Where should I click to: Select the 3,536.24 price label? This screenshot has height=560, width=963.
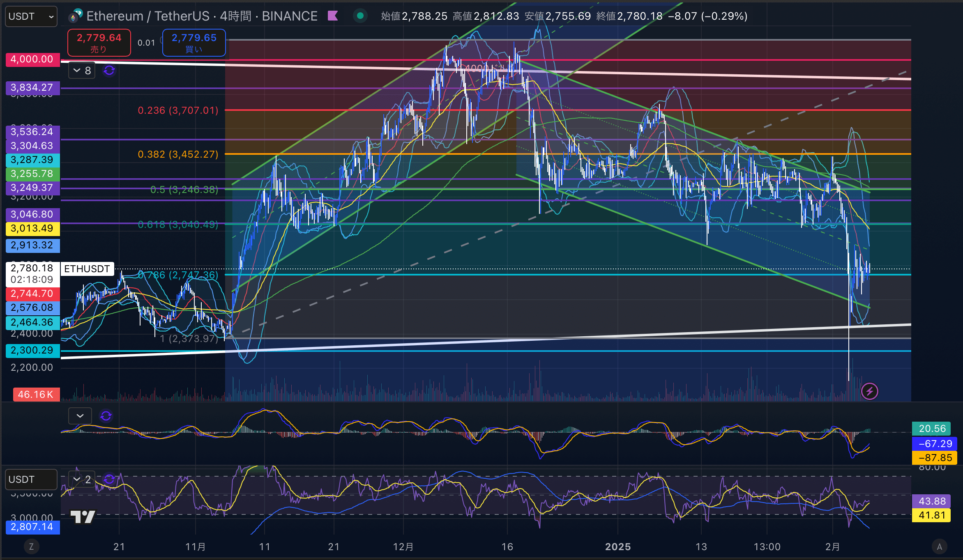click(x=32, y=132)
